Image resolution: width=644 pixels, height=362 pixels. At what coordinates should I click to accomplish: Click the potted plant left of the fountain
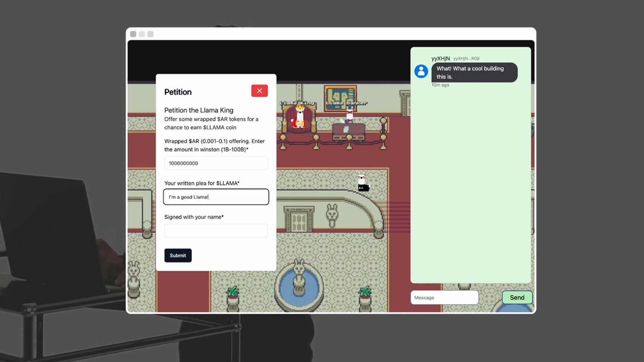click(x=233, y=298)
